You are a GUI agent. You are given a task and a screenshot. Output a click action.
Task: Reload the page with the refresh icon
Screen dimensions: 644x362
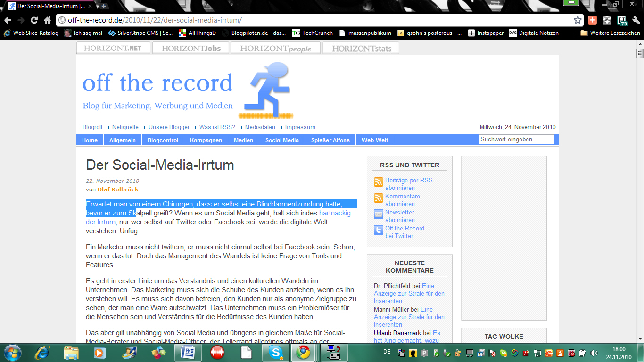point(34,20)
